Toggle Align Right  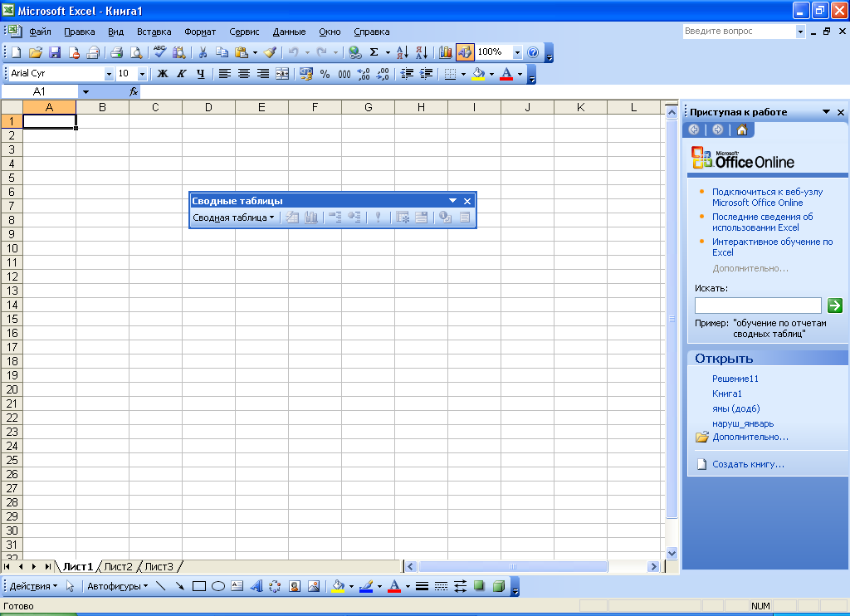[263, 74]
